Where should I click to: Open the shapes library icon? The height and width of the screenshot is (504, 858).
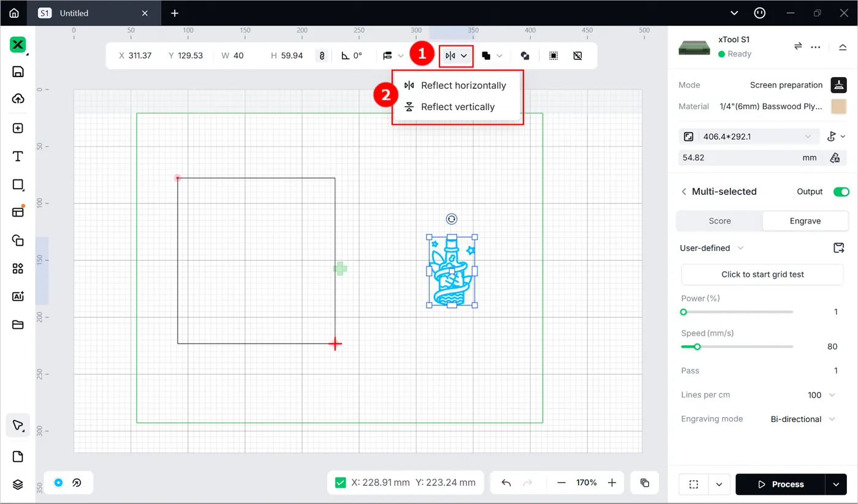coord(18,240)
